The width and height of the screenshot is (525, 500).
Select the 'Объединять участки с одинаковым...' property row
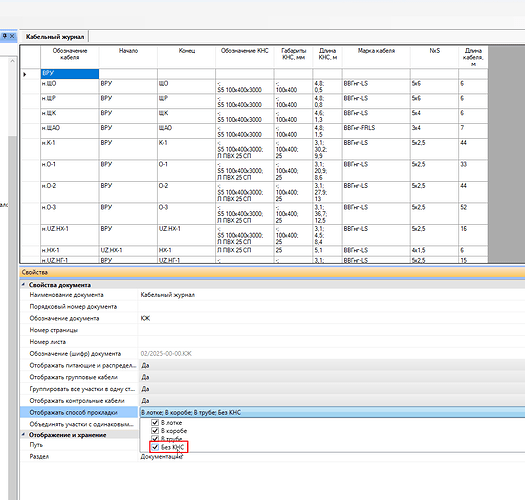pos(79,424)
